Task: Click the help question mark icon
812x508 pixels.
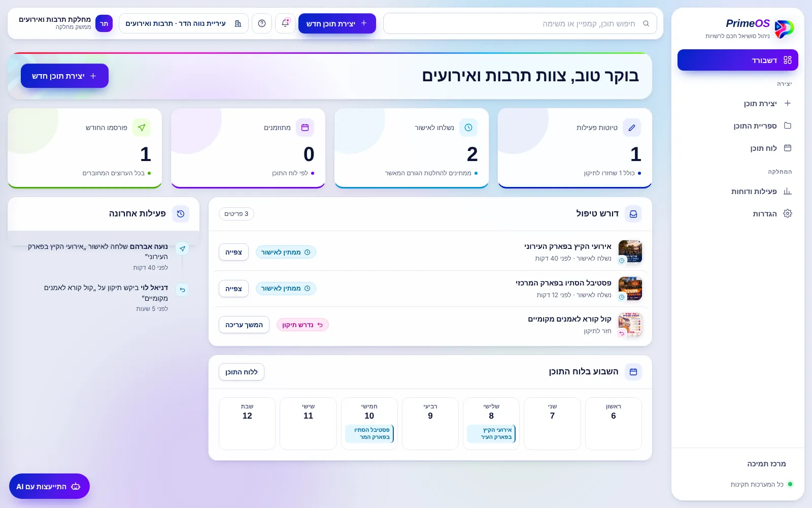Action: [262, 23]
